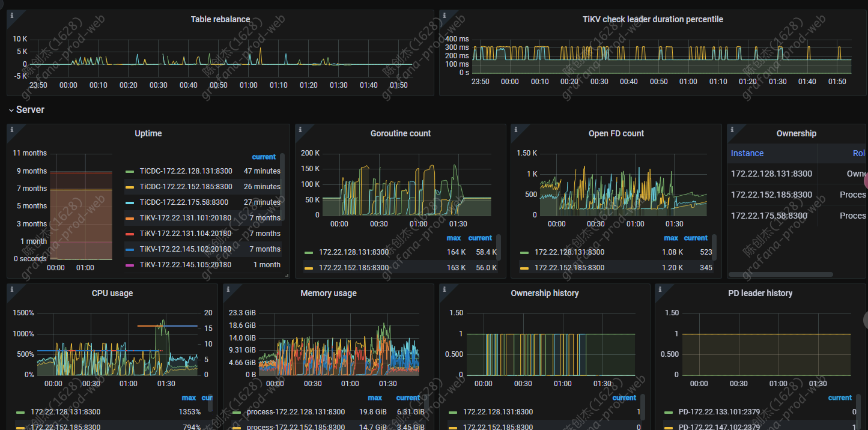Sort Open FD count legend by max
This screenshot has width=868, height=430.
(x=671, y=238)
